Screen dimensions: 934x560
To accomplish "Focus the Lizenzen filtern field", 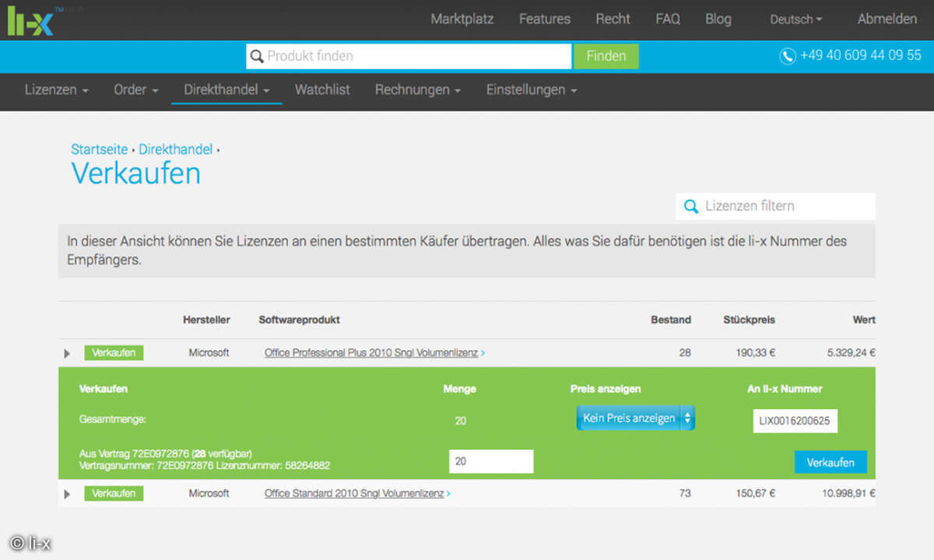I will click(x=776, y=206).
